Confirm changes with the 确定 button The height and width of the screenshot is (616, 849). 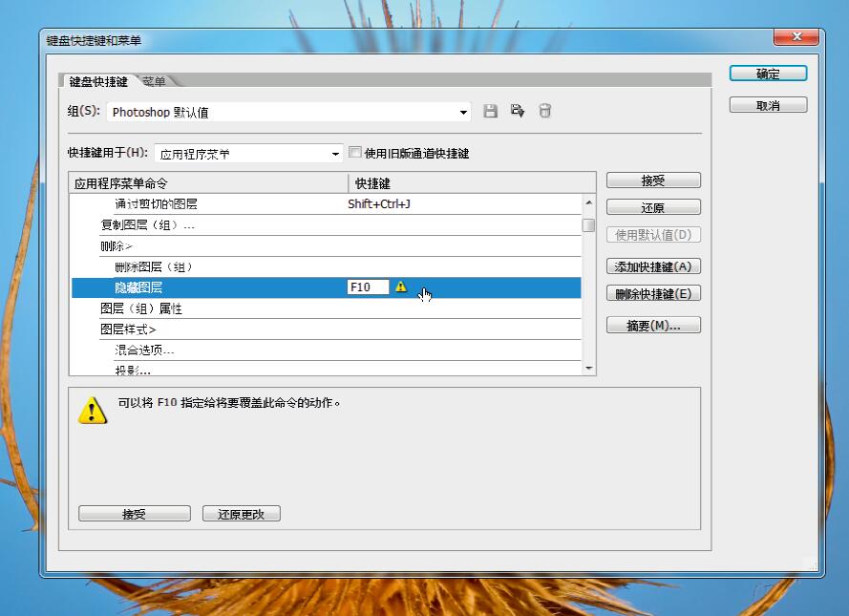768,73
